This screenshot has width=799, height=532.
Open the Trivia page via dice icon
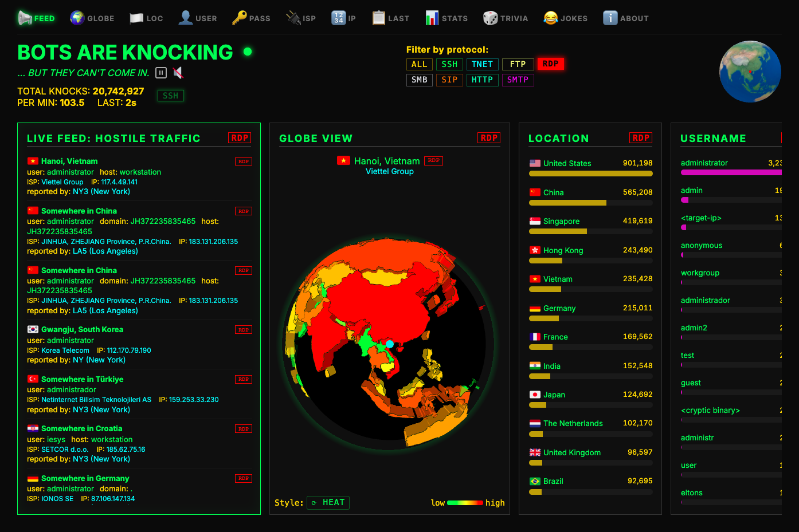[x=490, y=18]
